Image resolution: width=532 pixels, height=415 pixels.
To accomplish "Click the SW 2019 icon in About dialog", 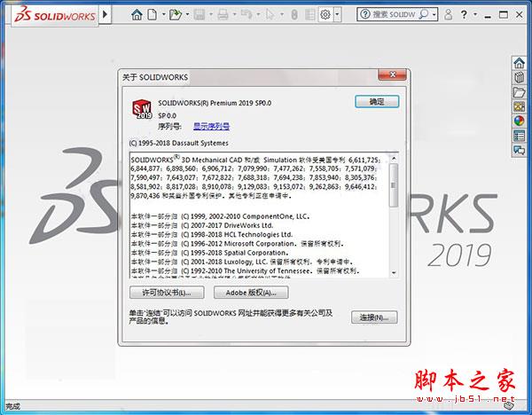I will 142,108.
